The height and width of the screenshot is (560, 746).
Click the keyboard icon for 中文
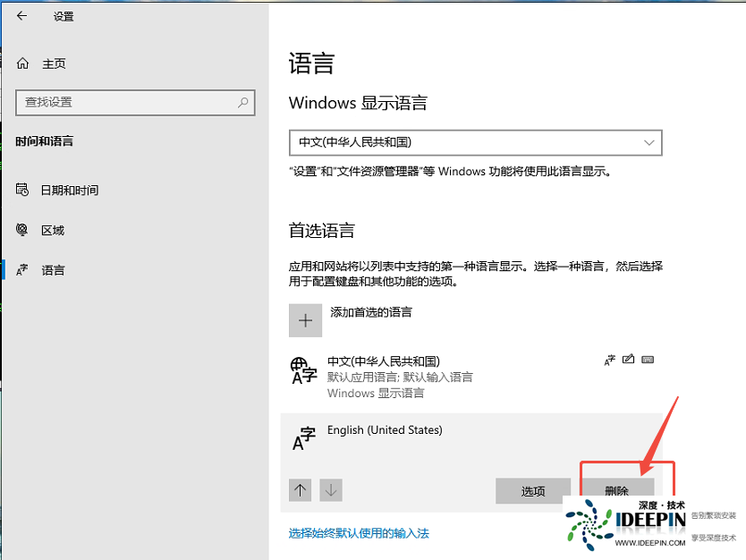pyautogui.click(x=648, y=360)
